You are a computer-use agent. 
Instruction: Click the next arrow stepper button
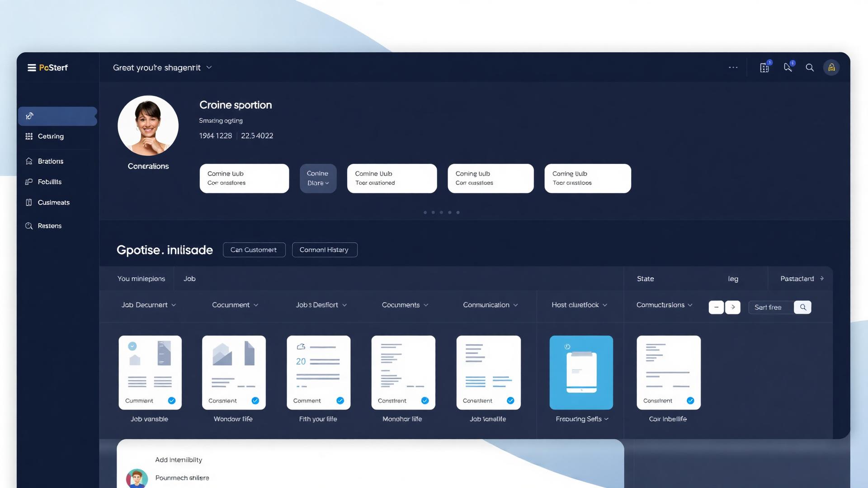[x=733, y=307]
